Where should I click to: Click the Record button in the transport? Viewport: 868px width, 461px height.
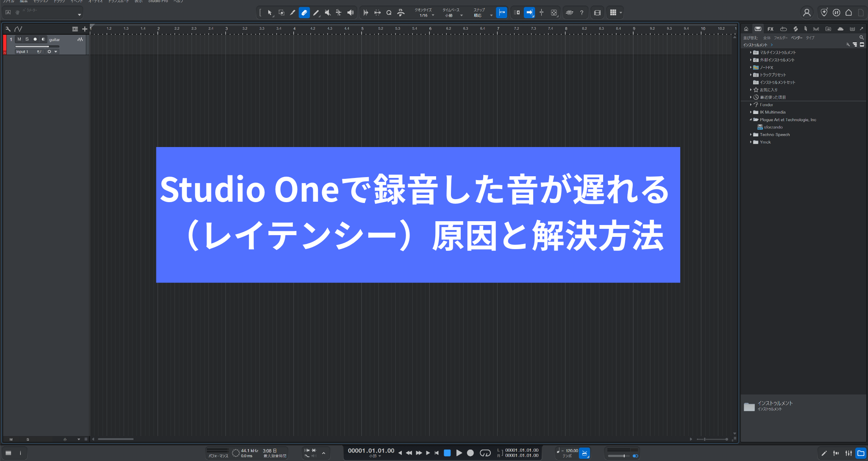coord(470,453)
